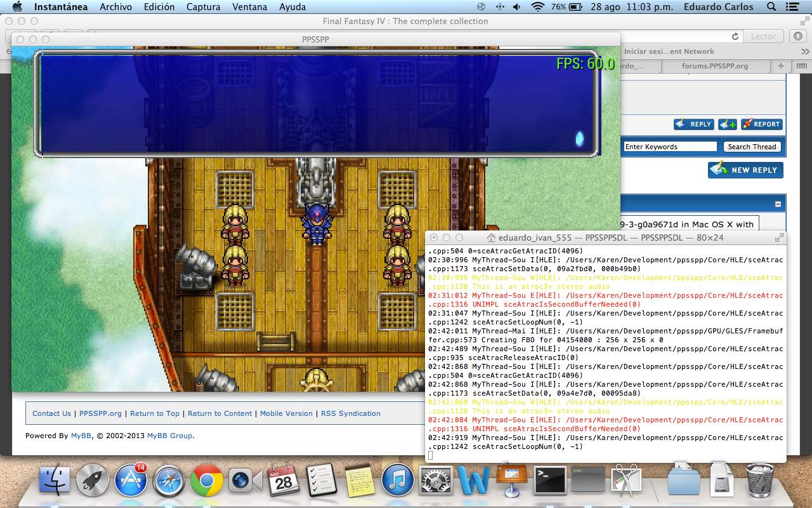Open the Captura menu

point(203,7)
